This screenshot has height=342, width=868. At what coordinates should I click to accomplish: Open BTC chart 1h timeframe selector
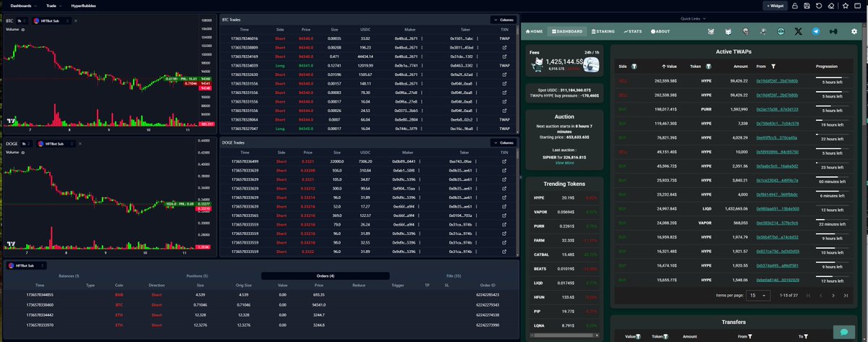point(24,21)
